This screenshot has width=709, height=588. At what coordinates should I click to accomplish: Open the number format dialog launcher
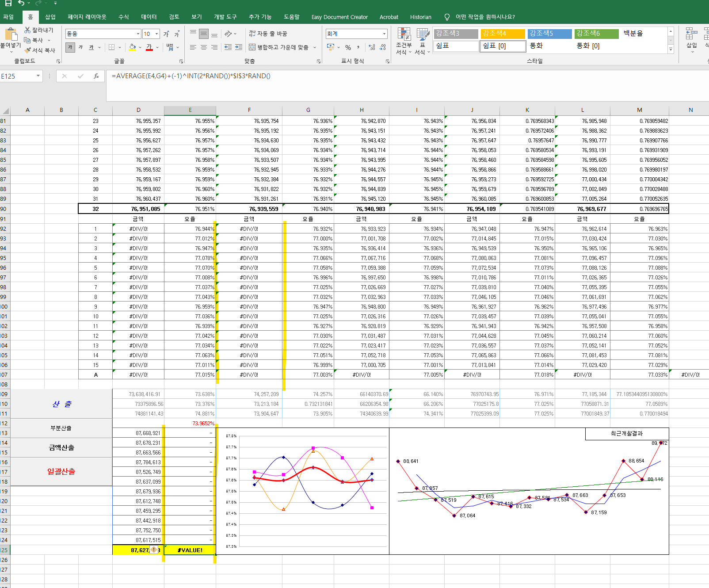388,61
